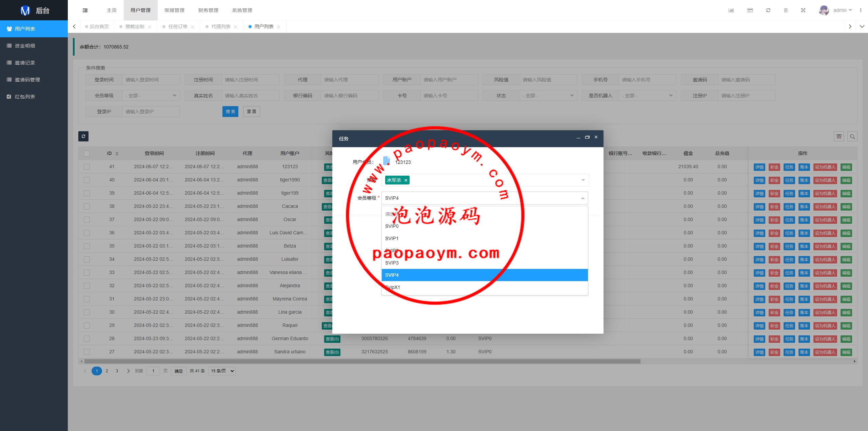The width and height of the screenshot is (868, 431).
Task: Tick the select-all checkbox in table header
Action: pyautogui.click(x=87, y=154)
